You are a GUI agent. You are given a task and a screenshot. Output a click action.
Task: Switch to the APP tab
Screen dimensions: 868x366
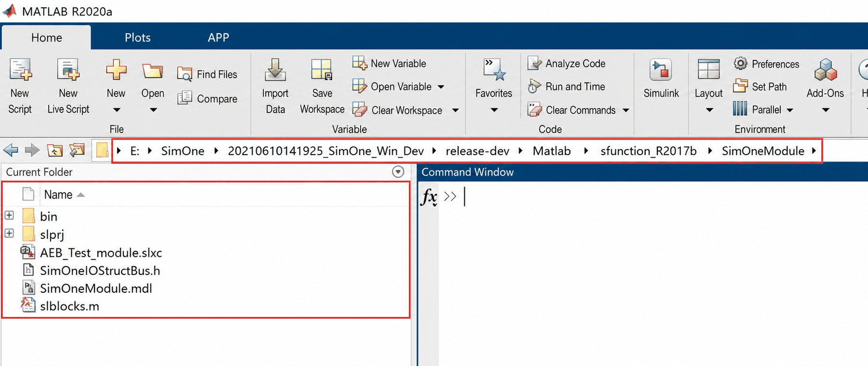218,38
